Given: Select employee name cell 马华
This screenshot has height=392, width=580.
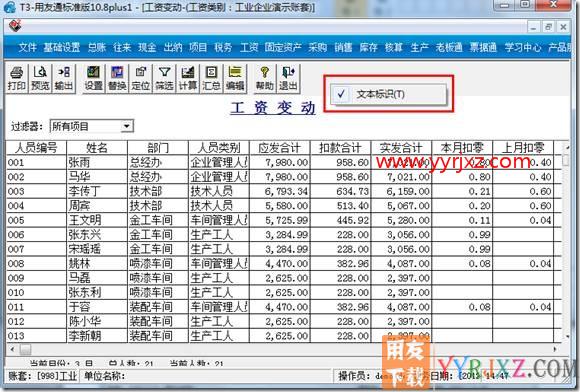Looking at the screenshot, I should [97, 177].
